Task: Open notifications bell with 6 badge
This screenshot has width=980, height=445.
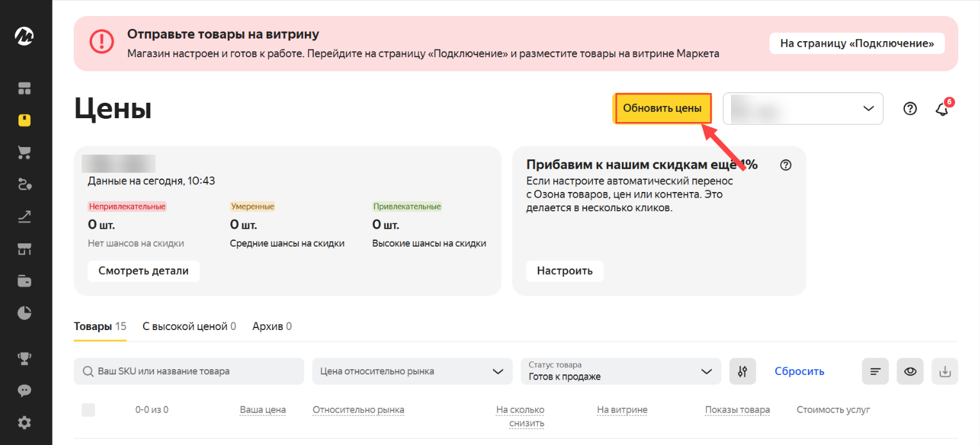Action: (x=942, y=109)
